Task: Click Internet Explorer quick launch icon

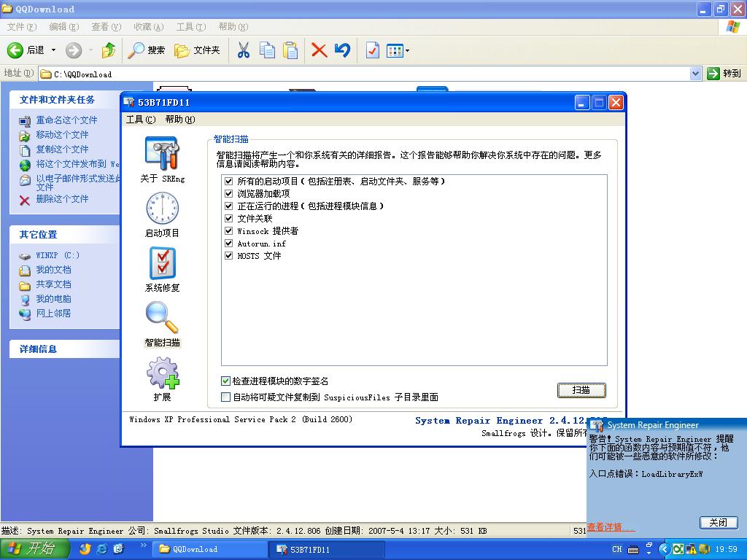Action: (x=102, y=548)
